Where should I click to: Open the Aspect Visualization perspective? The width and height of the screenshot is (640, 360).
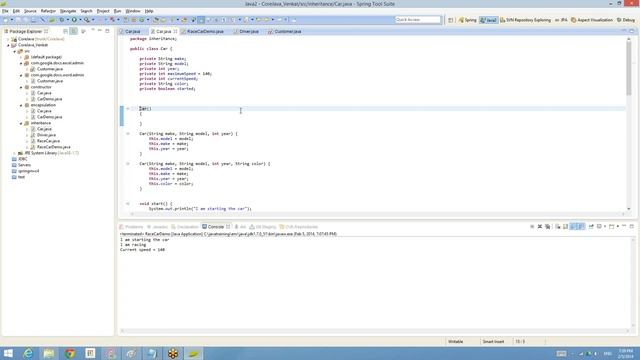pyautogui.click(x=592, y=20)
